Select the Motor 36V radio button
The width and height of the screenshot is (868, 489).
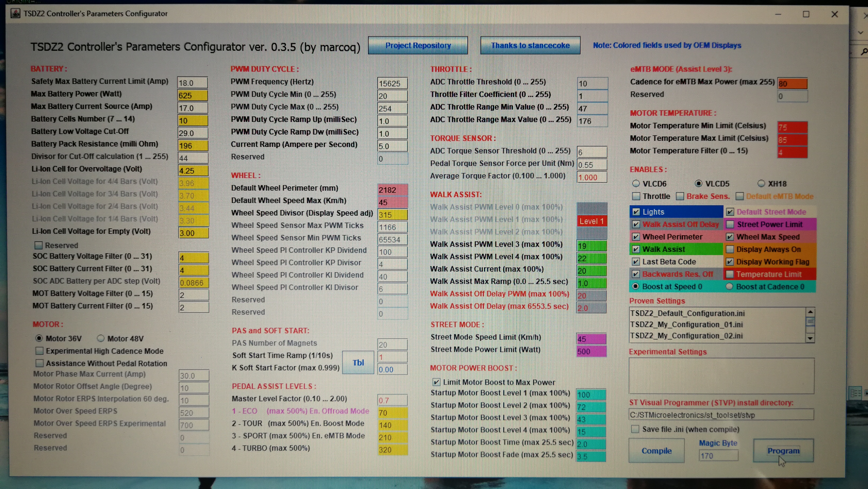(x=39, y=338)
